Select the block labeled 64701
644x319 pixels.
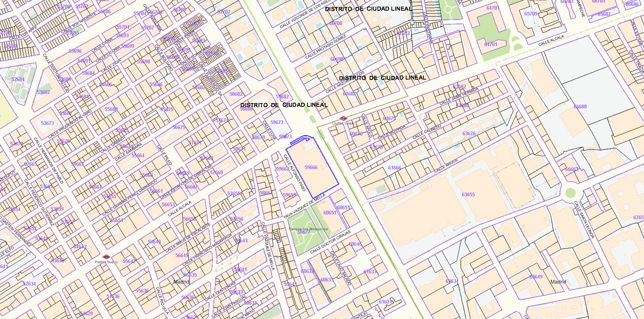click(490, 45)
